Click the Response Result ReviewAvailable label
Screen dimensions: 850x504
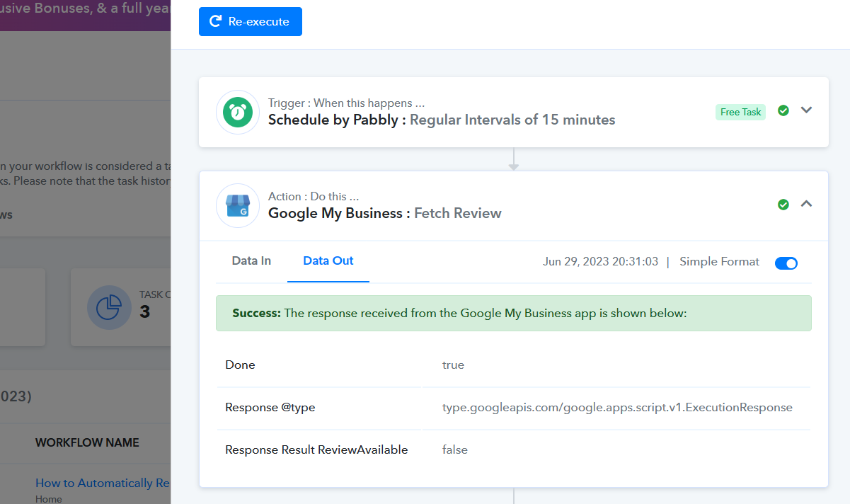(316, 449)
